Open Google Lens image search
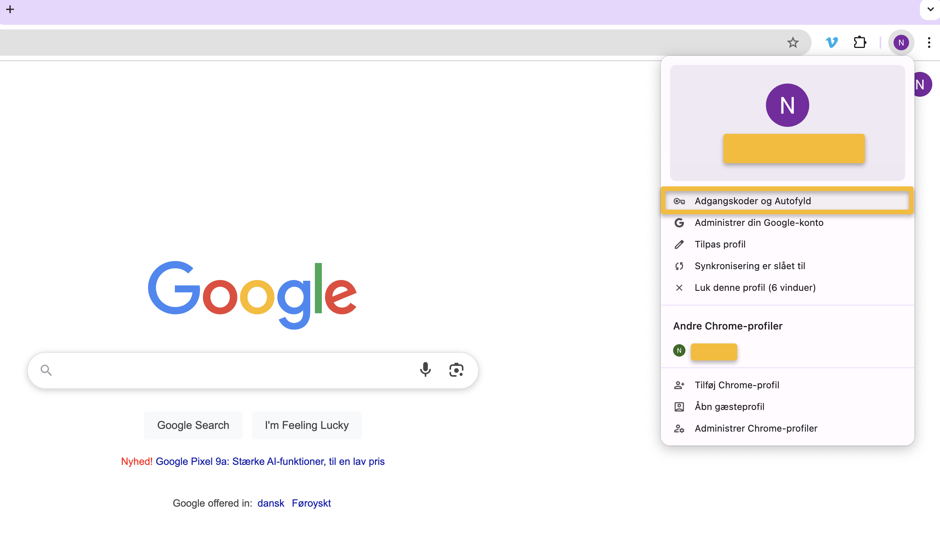The height and width of the screenshot is (560, 940). [x=456, y=370]
